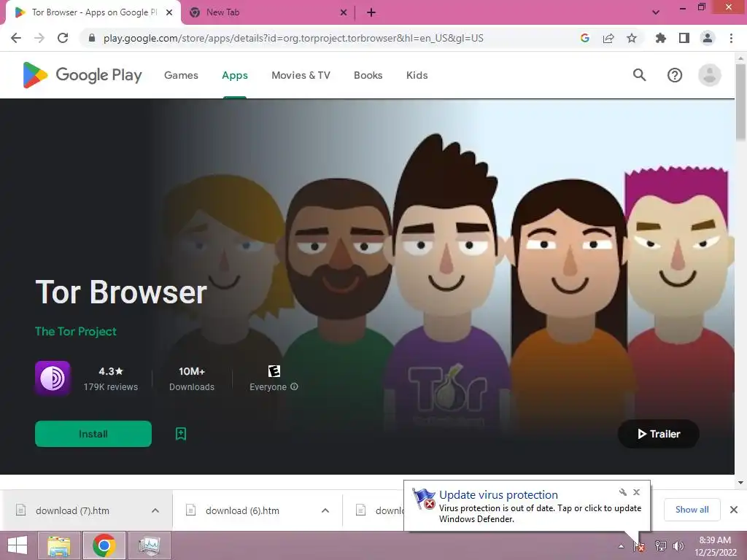This screenshot has width=747, height=560.
Task: Show Everyone content rating info icon
Action: click(295, 386)
